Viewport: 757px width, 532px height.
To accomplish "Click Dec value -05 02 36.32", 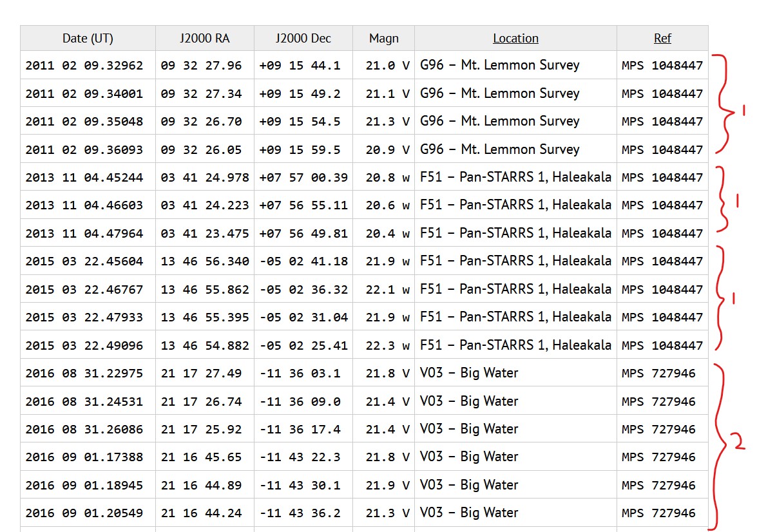I will click(x=303, y=290).
